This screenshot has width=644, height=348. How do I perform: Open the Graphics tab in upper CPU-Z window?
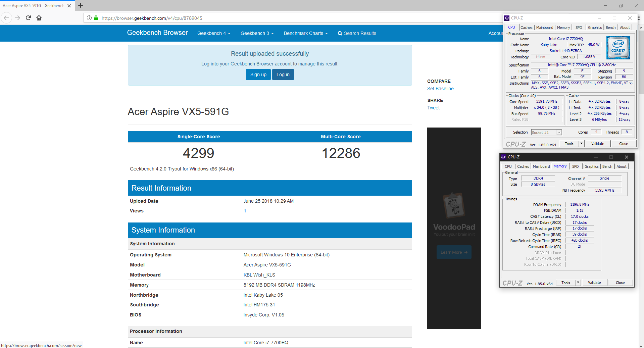tap(595, 28)
